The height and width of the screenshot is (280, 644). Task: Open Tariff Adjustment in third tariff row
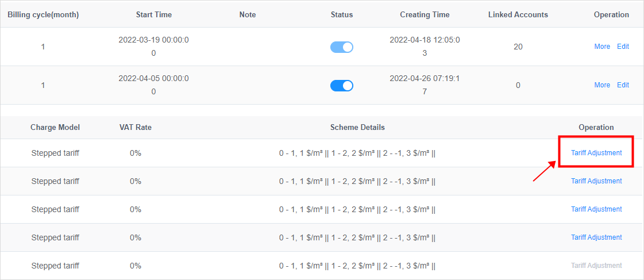coord(596,209)
